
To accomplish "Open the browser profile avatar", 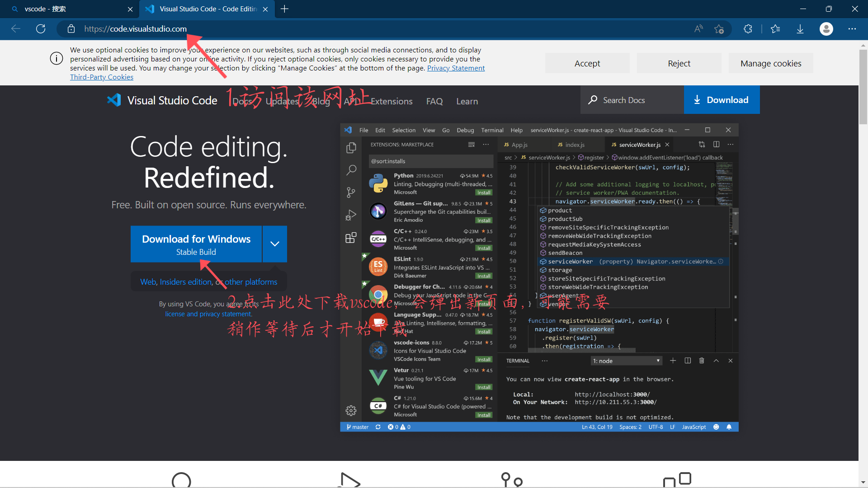I will (826, 29).
